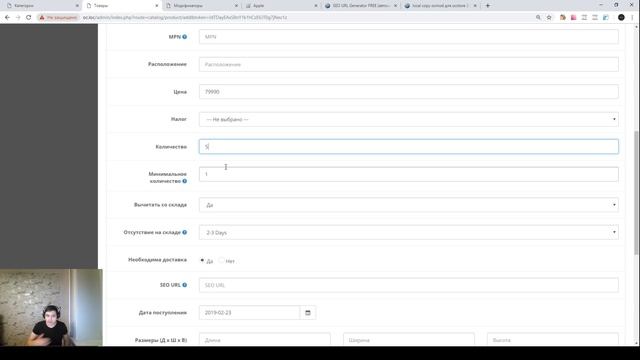
Task: Open the Отсутствие на складе dropdown
Action: 409,232
